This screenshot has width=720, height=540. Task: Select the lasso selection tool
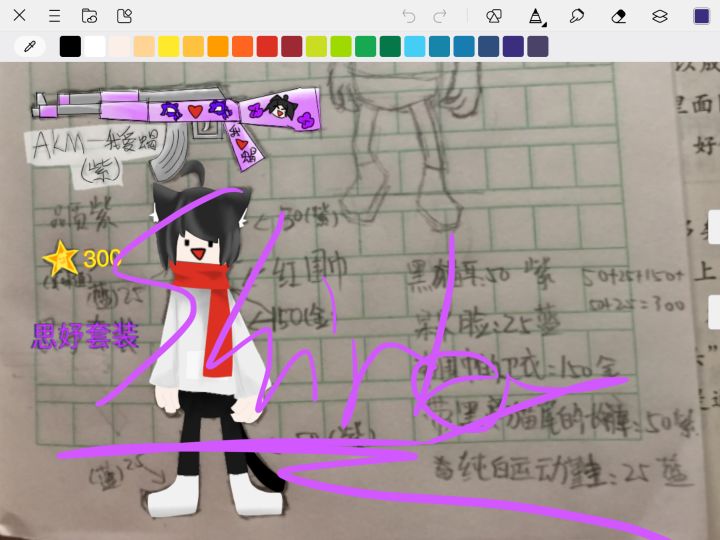(x=576, y=17)
